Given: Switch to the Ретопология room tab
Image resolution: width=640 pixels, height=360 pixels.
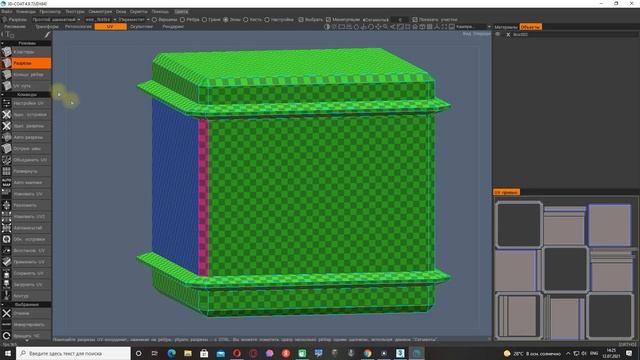Looking at the screenshot, I should [x=78, y=27].
